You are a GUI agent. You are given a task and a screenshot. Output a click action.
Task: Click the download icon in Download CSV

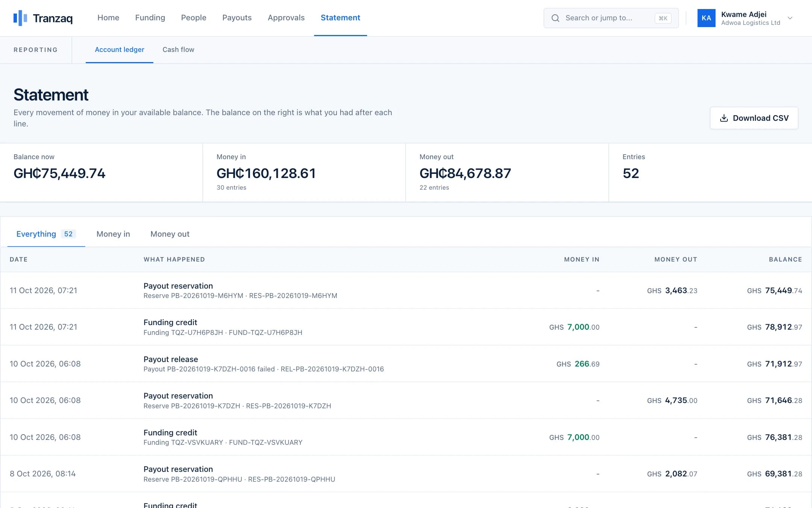(724, 118)
